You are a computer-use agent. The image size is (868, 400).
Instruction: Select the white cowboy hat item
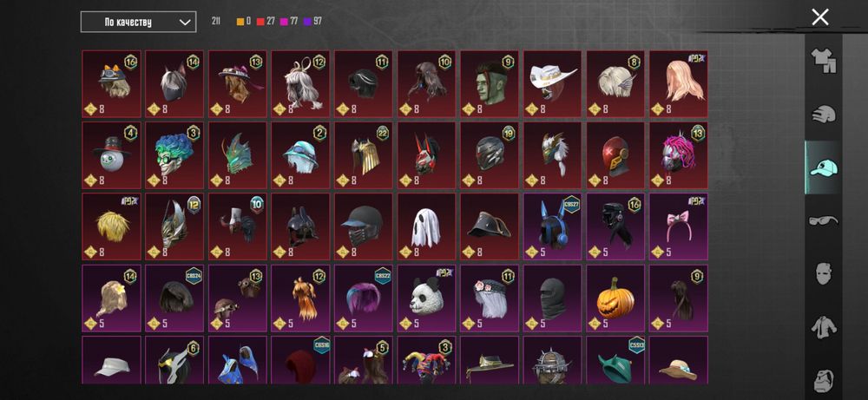click(552, 84)
